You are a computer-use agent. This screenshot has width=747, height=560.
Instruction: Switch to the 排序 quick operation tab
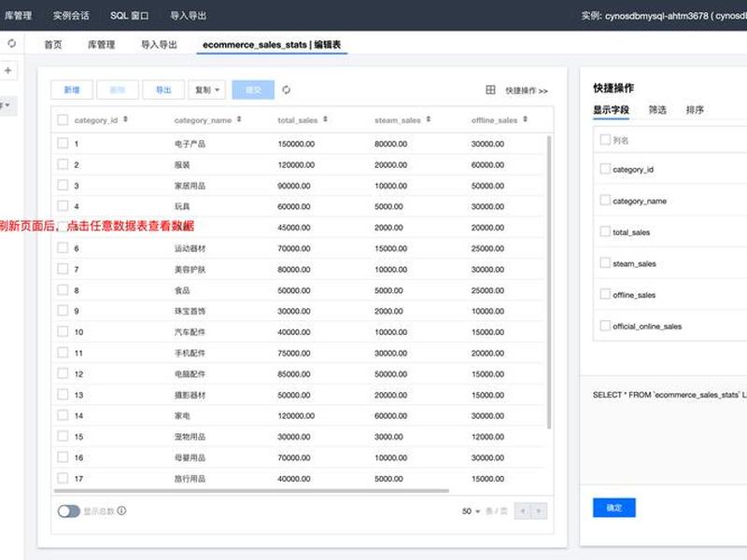[695, 109]
